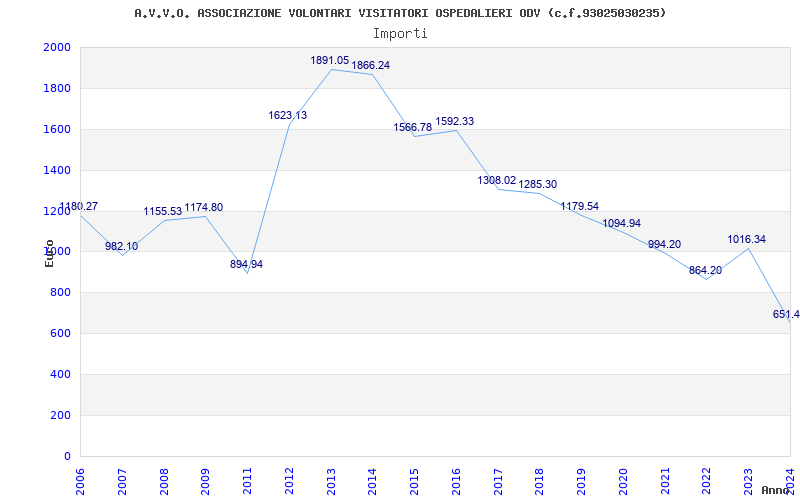This screenshot has width=800, height=500.
Task: Click the chart title A.V.V.O. ASSOCIAZIONE
Action: 401,13
